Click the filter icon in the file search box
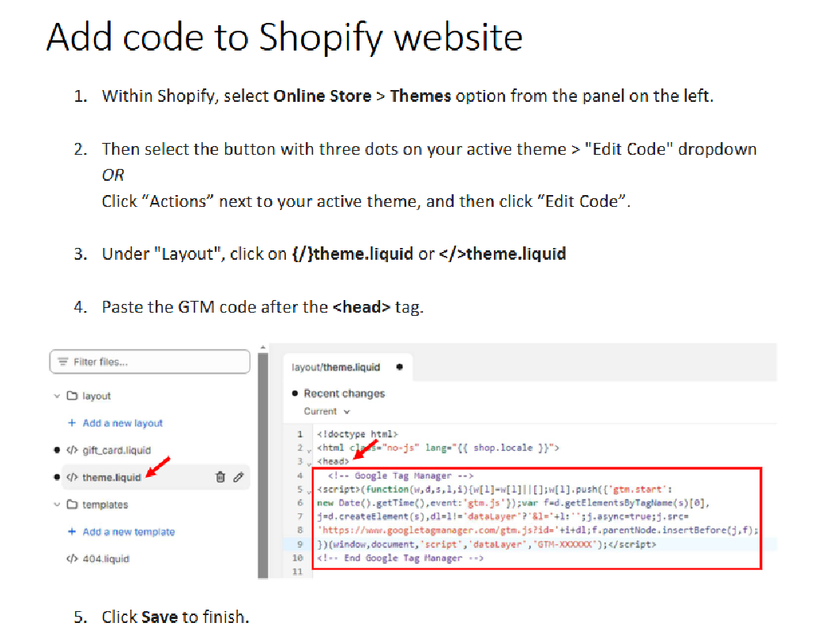 coord(63,362)
